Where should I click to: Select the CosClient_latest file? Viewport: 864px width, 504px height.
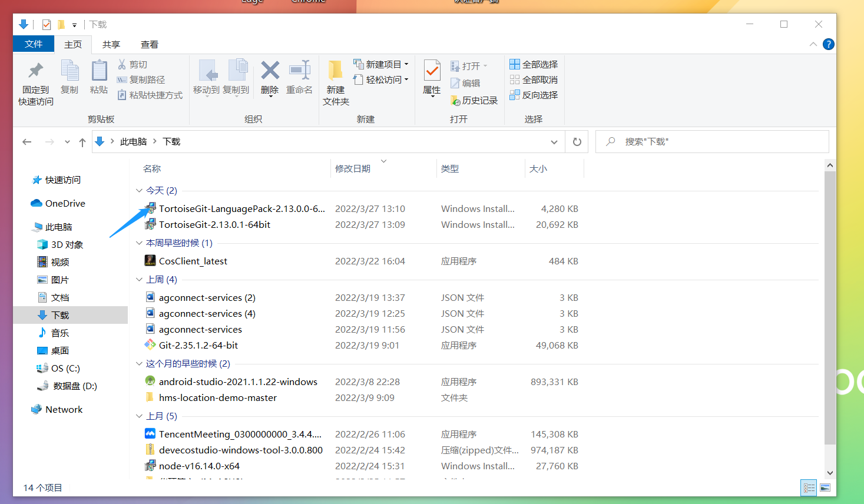[x=193, y=261]
